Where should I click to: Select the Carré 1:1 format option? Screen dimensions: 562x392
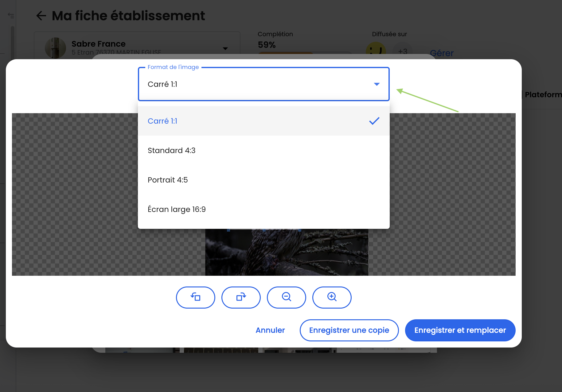point(263,121)
